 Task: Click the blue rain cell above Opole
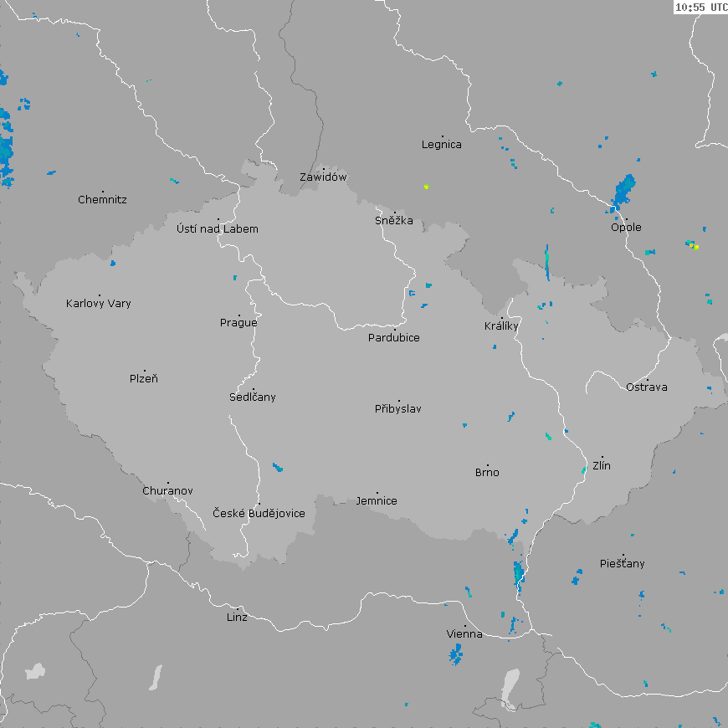(623, 191)
